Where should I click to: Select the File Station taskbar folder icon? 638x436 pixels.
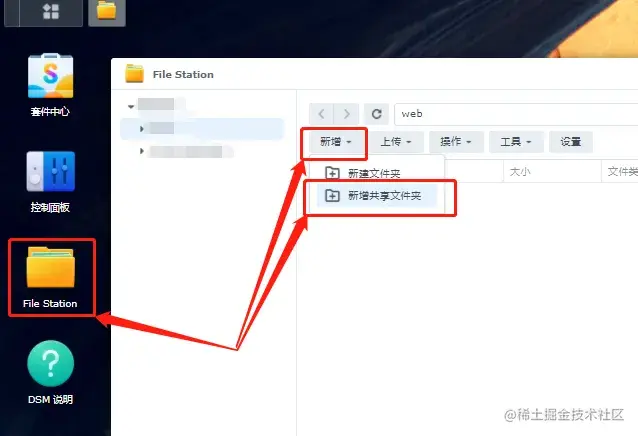tap(107, 11)
